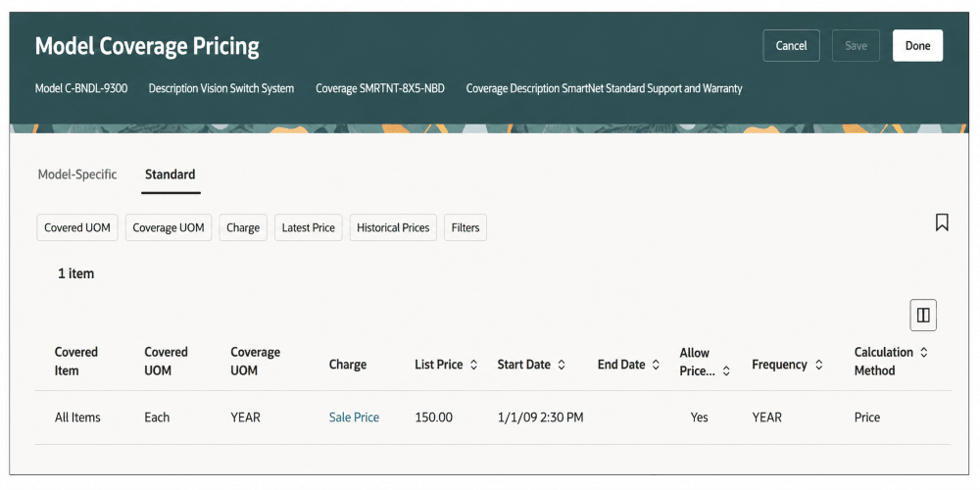Click the 1 item count label
The height and width of the screenshot is (490, 980).
click(x=76, y=273)
